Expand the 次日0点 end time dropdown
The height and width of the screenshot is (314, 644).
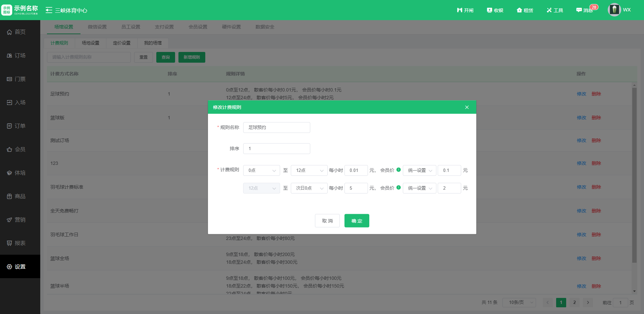click(x=309, y=188)
